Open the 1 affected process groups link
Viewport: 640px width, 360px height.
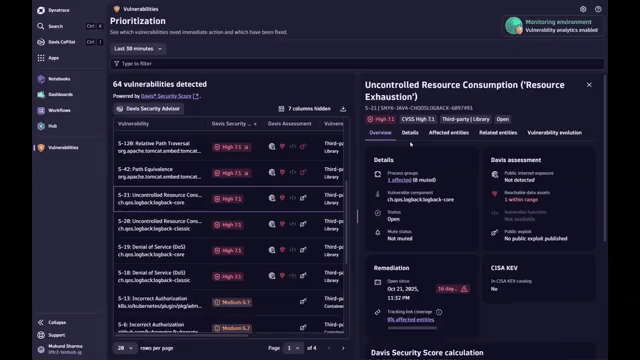[x=399, y=180]
